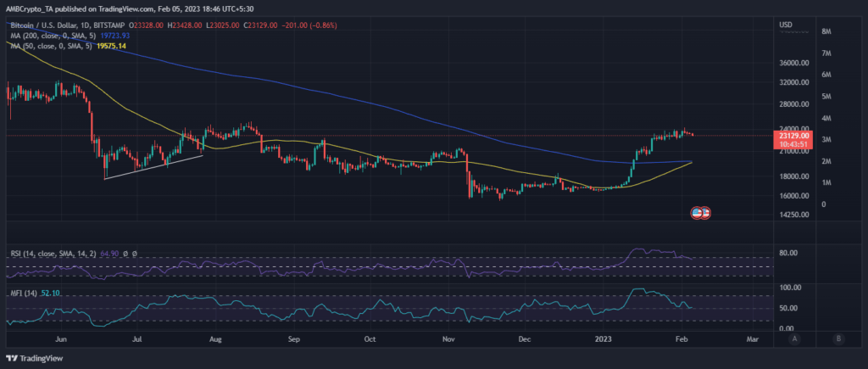Toggle auto scale button A
Image resolution: width=868 pixels, height=369 pixels.
(x=794, y=338)
